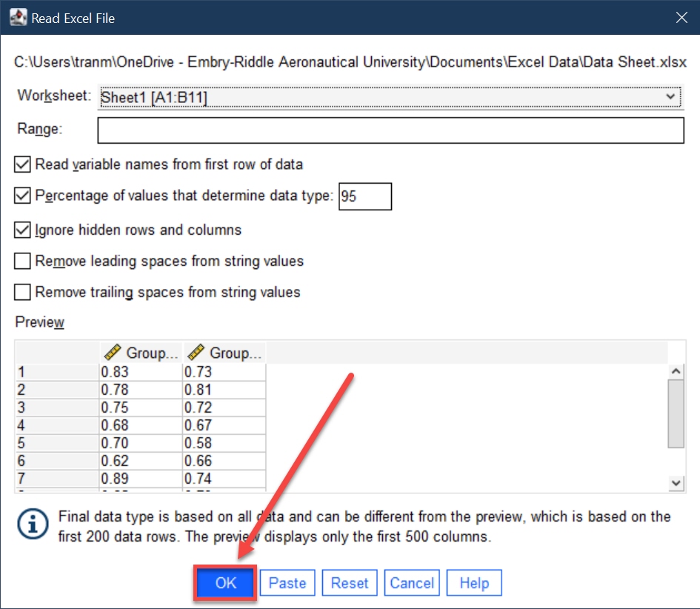Close the Read Excel File dialog
The image size is (700, 609).
click(x=681, y=18)
